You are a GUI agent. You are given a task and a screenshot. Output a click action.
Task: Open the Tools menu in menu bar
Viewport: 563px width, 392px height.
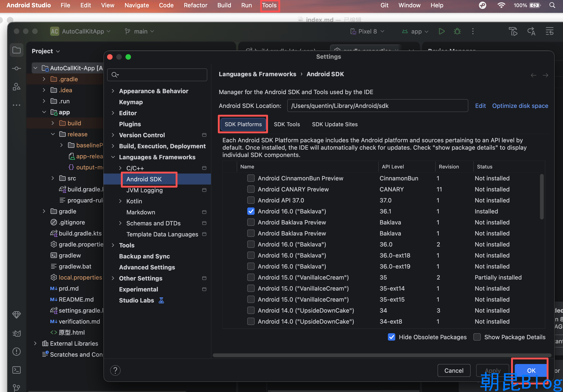click(269, 5)
